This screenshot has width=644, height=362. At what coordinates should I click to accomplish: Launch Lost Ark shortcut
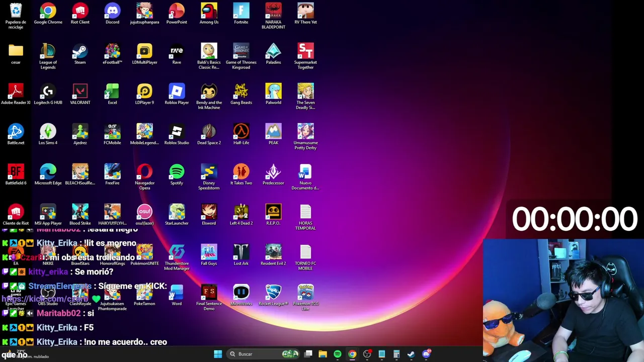[x=241, y=255]
